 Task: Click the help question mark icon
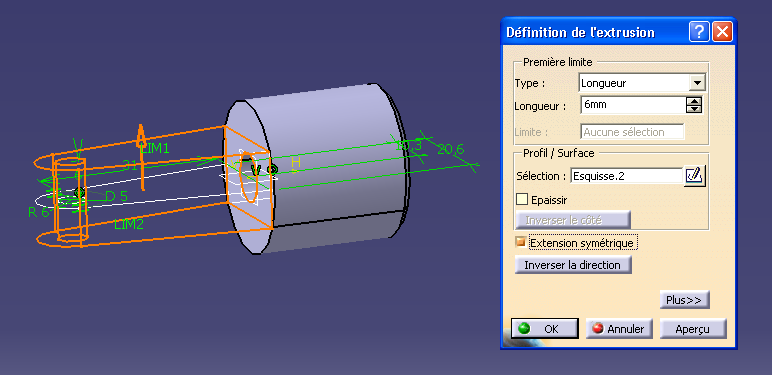[699, 32]
